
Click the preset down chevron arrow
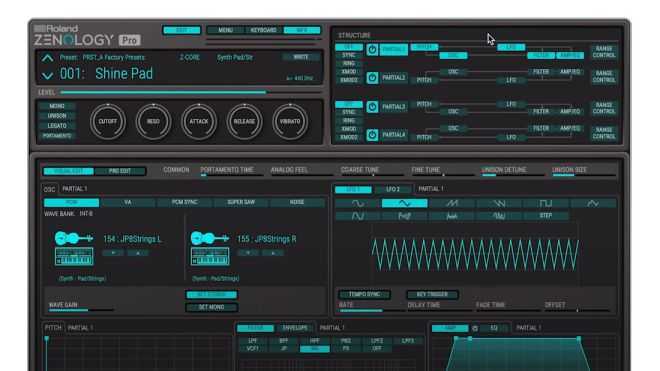click(47, 76)
